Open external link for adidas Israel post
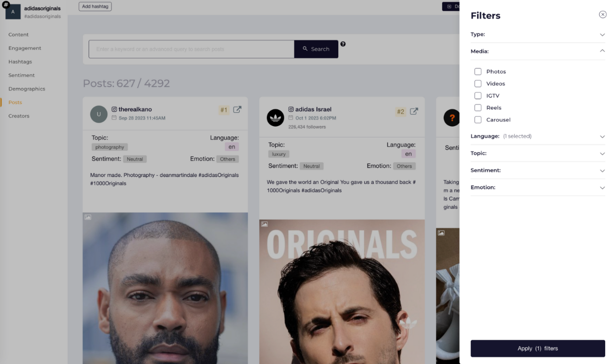 pyautogui.click(x=414, y=111)
